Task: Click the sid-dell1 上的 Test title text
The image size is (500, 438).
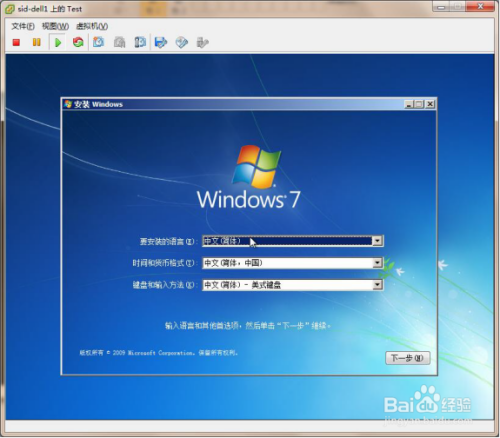Action: click(x=50, y=9)
